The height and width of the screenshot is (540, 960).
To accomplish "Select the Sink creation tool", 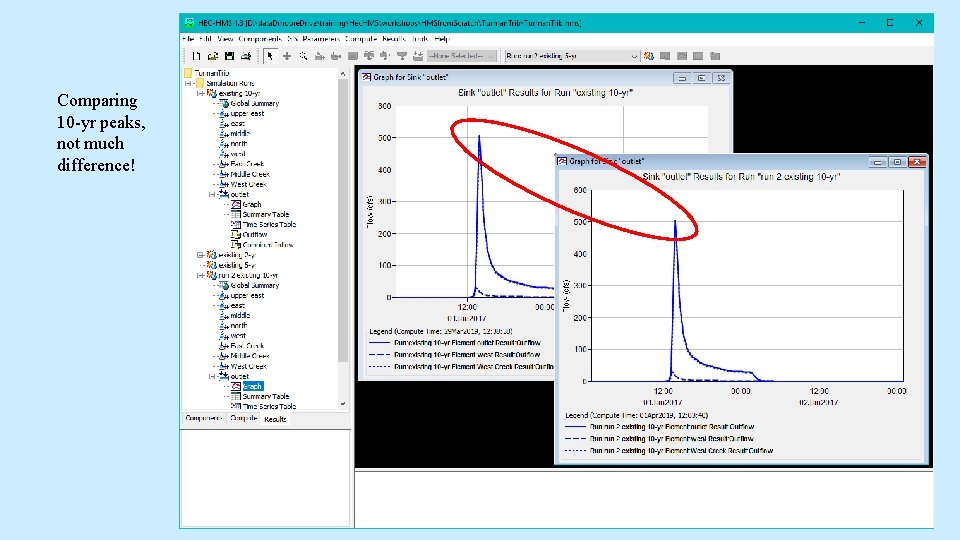I will click(x=418, y=56).
